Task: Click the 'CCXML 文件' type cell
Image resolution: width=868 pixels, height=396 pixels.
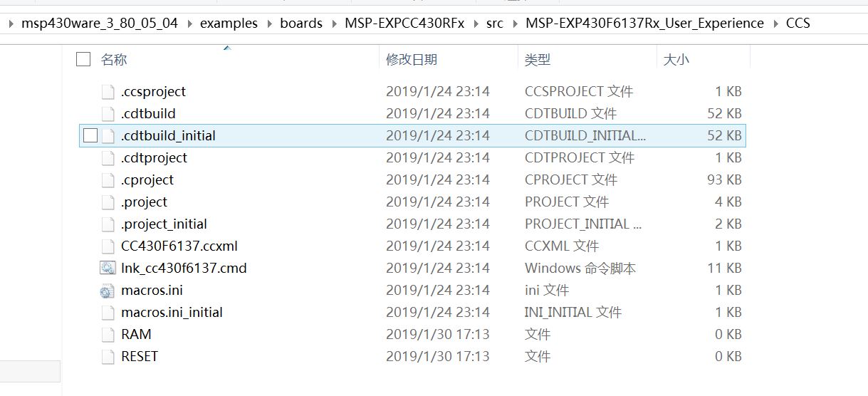Action: pyautogui.click(x=562, y=246)
